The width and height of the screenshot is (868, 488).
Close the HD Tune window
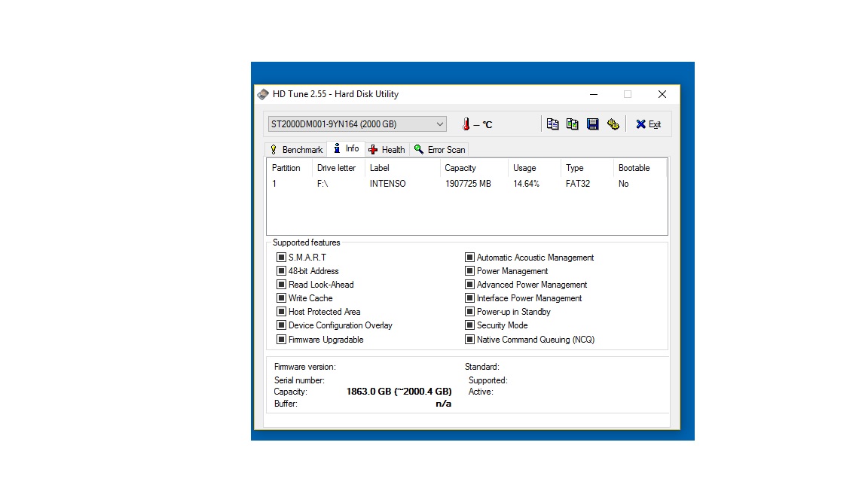(x=662, y=94)
